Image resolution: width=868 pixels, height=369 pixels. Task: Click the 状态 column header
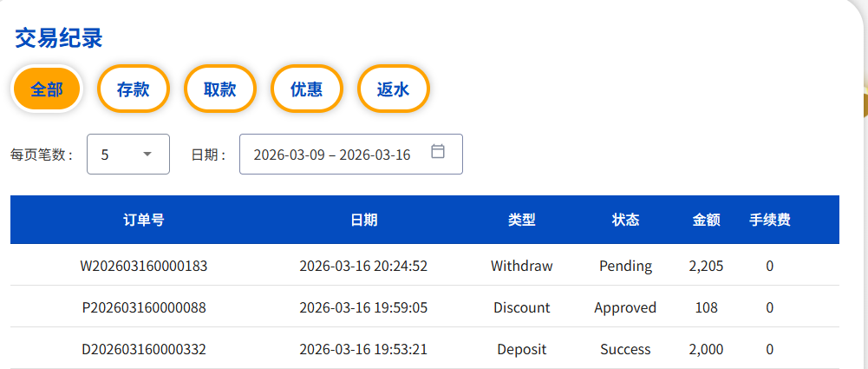(625, 220)
